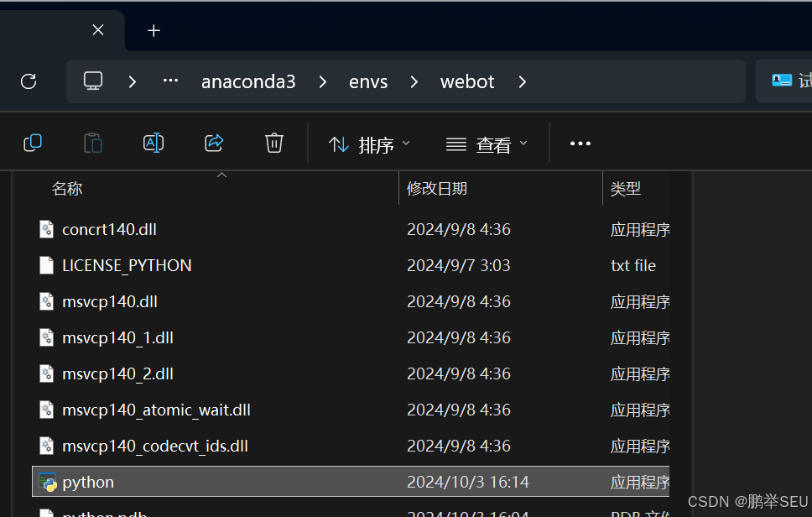The height and width of the screenshot is (517, 812).
Task: Open the See more toolbar menu
Action: [580, 143]
